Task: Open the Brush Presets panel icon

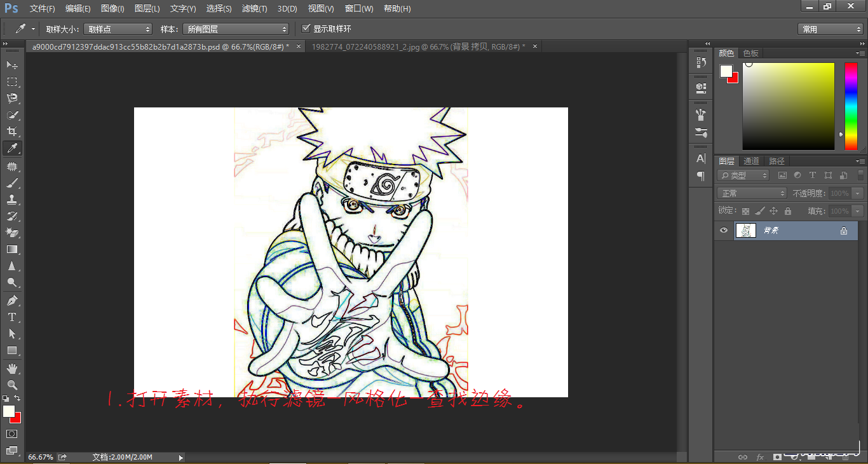Action: coord(701,133)
